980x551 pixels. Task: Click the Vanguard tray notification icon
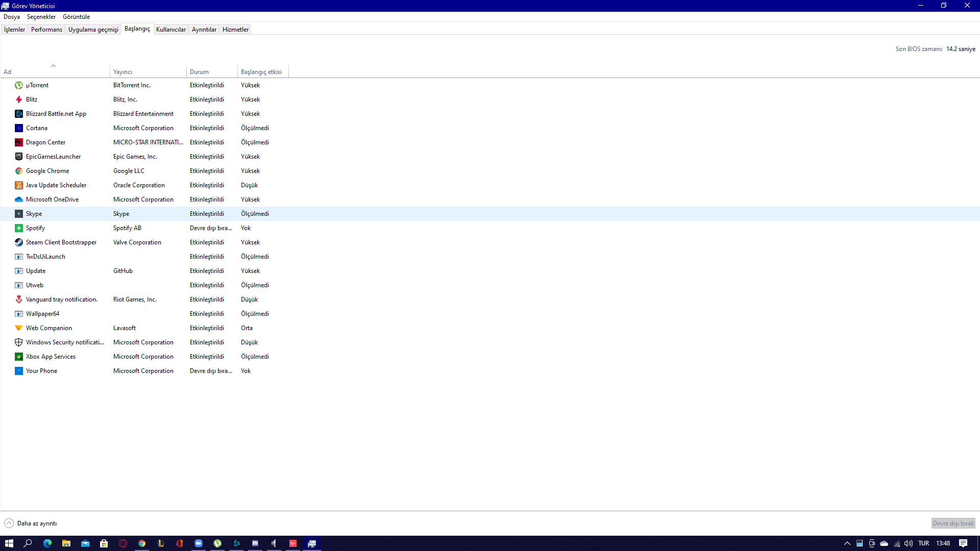(x=19, y=299)
